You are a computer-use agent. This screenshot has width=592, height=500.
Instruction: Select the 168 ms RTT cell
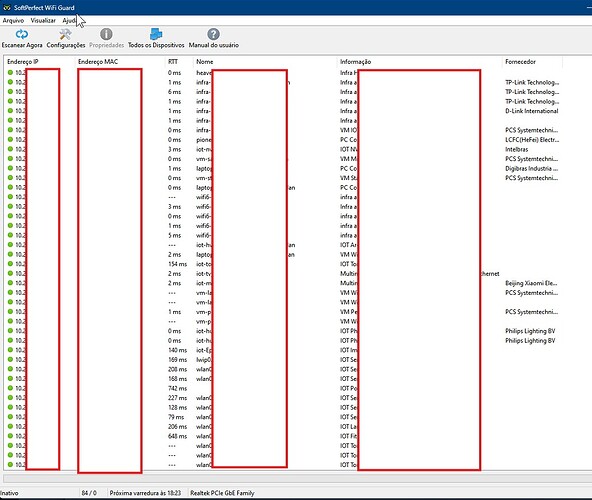[177, 379]
